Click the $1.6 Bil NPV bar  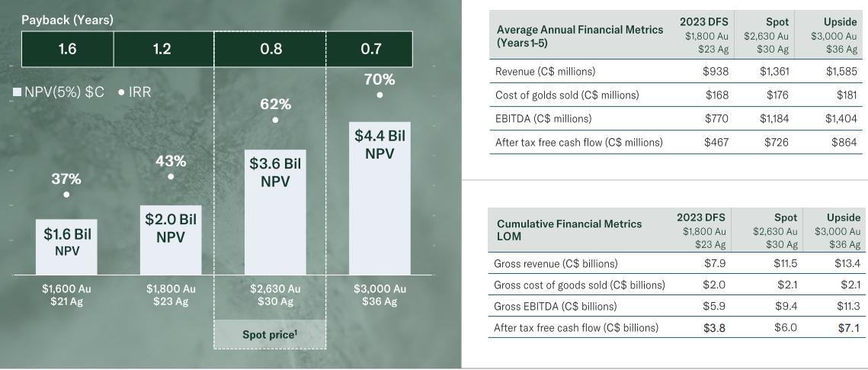(66, 246)
